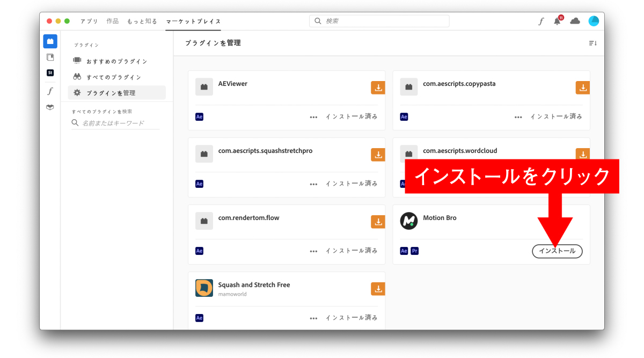The width and height of the screenshot is (644, 358).
Task: Open the user account avatar
Action: (593, 21)
